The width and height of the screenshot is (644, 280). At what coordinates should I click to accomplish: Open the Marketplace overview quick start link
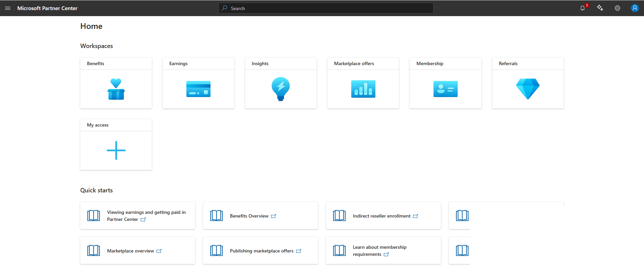pyautogui.click(x=131, y=251)
